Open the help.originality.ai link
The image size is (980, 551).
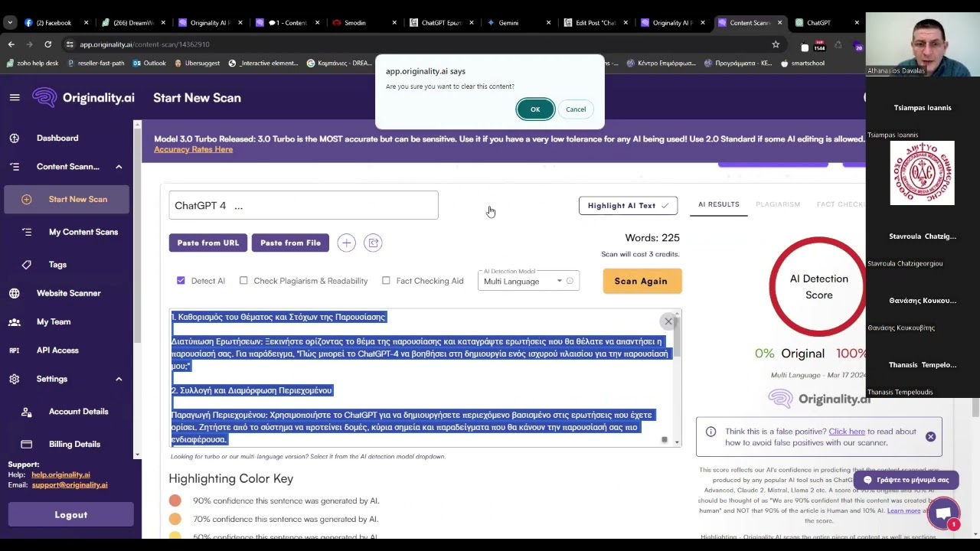click(60, 475)
